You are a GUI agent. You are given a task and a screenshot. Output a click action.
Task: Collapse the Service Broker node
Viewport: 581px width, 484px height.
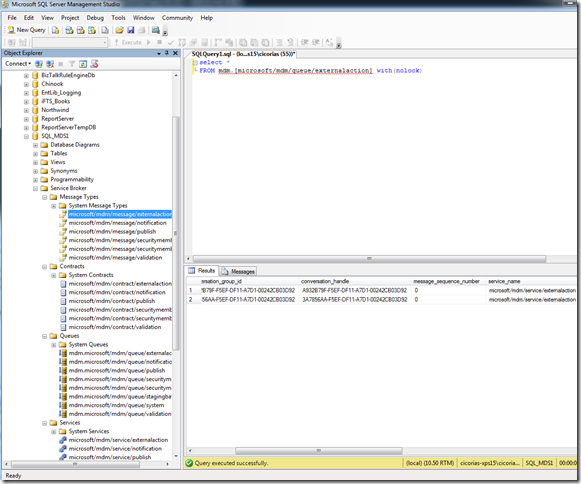tap(36, 188)
